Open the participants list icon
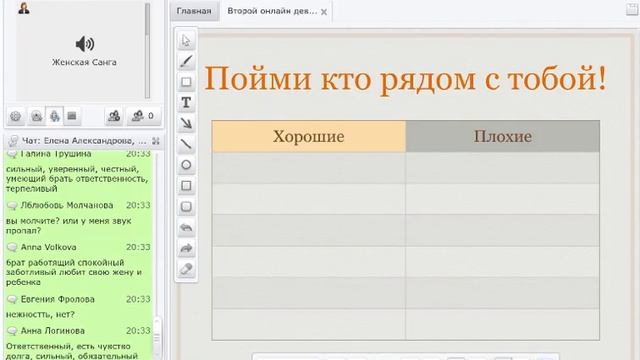640x360 pixels. (x=114, y=116)
